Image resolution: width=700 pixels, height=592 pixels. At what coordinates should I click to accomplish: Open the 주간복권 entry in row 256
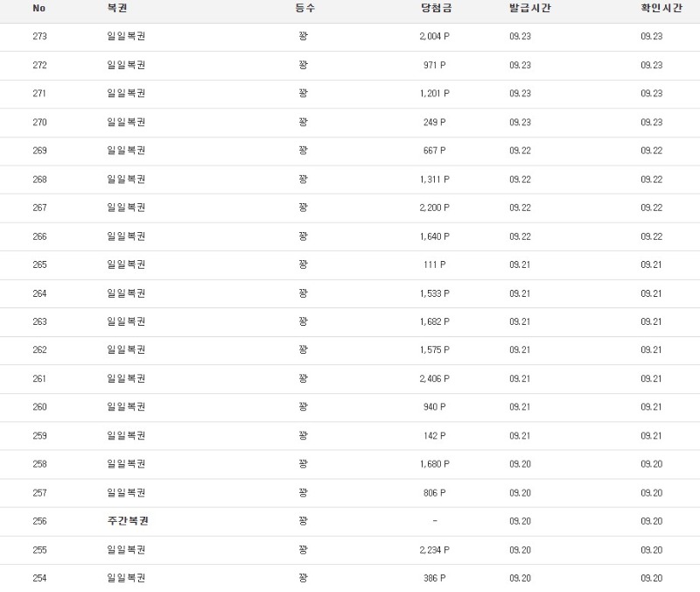tap(127, 521)
